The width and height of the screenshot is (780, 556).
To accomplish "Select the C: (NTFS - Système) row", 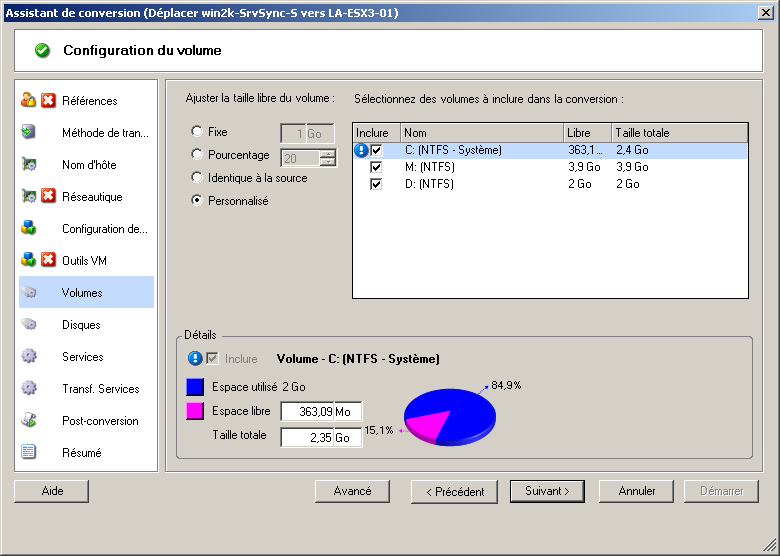I will click(x=550, y=150).
